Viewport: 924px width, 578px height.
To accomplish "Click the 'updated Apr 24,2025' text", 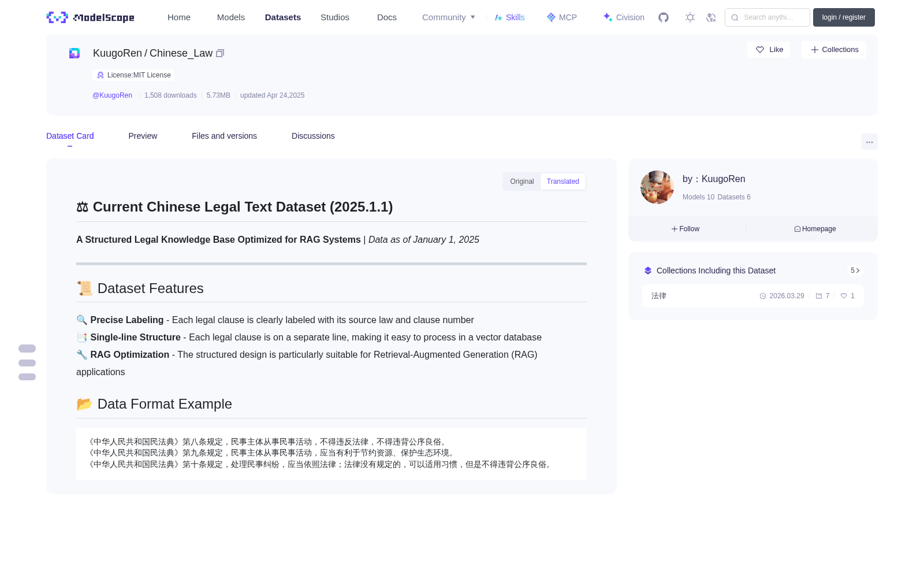I will coord(272,95).
